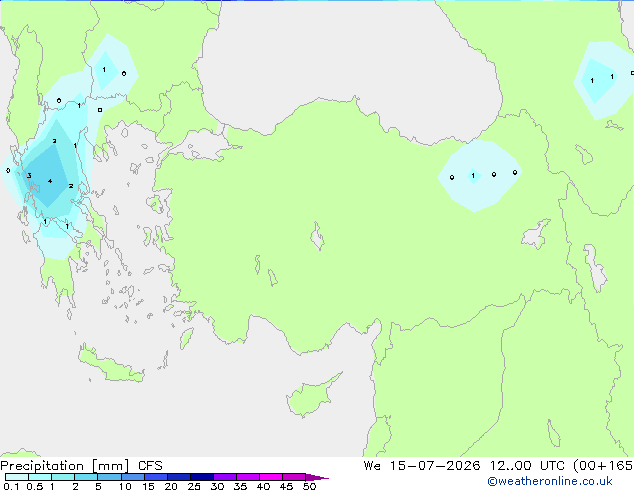Click the 0.5–1 mm legend color swatch
Viewport: 634px width, 490px height.
click(x=40, y=477)
